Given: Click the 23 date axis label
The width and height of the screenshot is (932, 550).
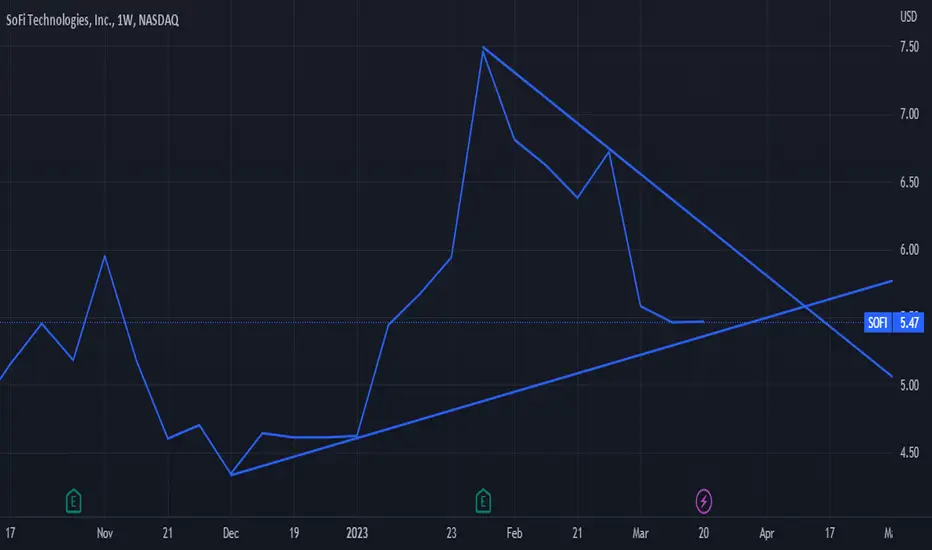Looking at the screenshot, I should tap(451, 533).
